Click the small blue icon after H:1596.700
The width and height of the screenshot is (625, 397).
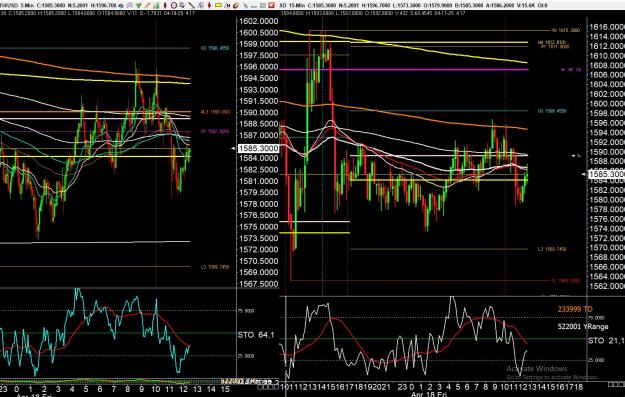pos(121,6)
